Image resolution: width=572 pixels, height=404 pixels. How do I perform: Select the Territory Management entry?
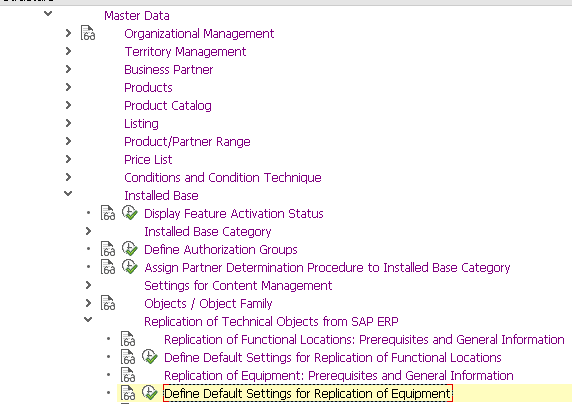click(x=185, y=51)
